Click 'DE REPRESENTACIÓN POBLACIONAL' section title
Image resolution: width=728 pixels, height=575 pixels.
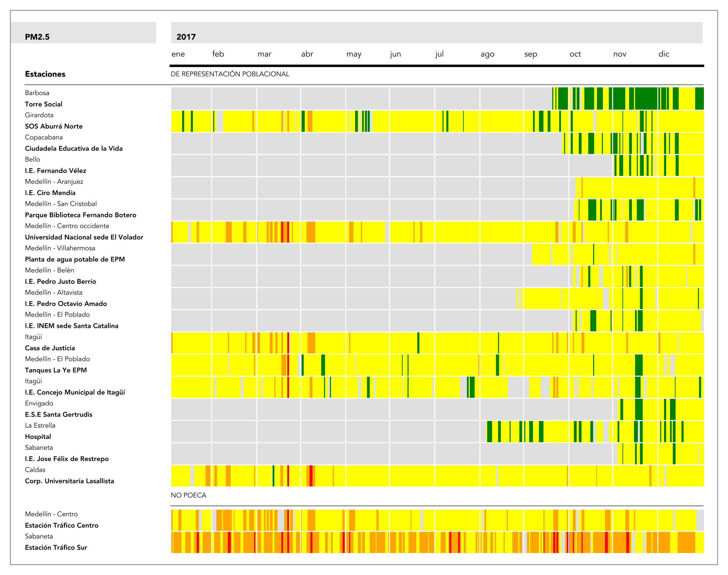pyautogui.click(x=230, y=74)
